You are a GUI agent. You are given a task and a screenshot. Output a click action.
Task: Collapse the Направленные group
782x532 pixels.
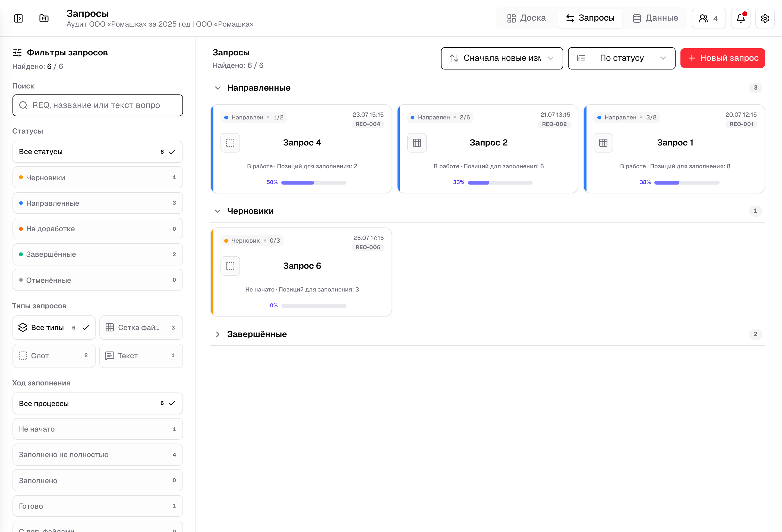pos(218,88)
